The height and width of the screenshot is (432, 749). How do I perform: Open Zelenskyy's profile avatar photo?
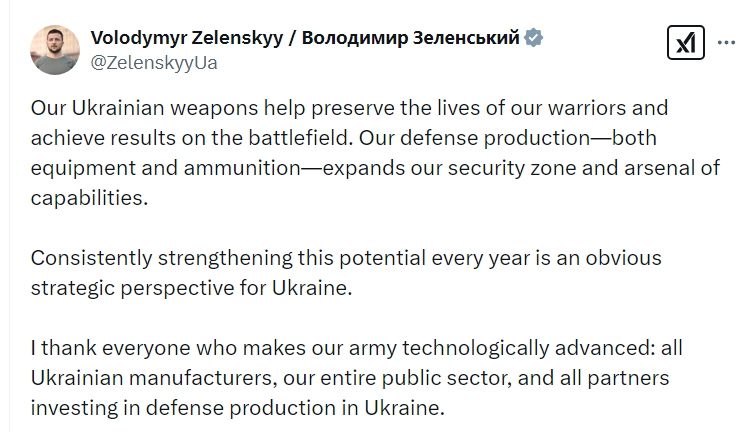click(55, 50)
